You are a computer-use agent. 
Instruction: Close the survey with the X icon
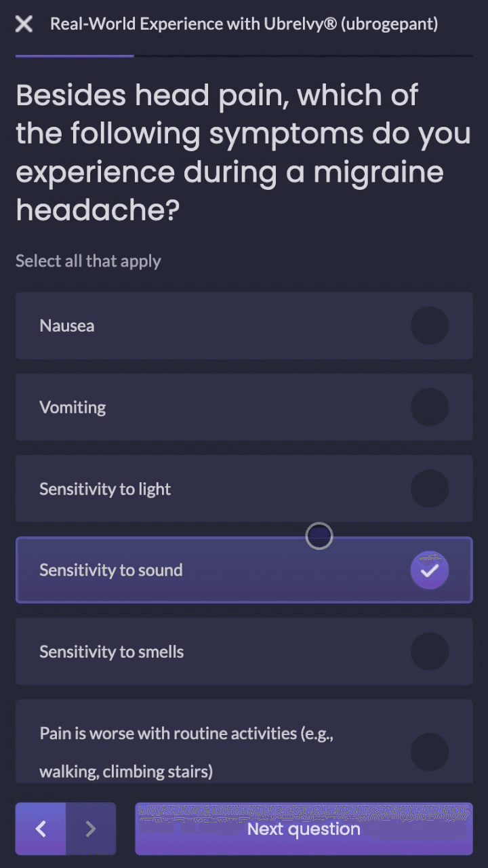pyautogui.click(x=23, y=24)
